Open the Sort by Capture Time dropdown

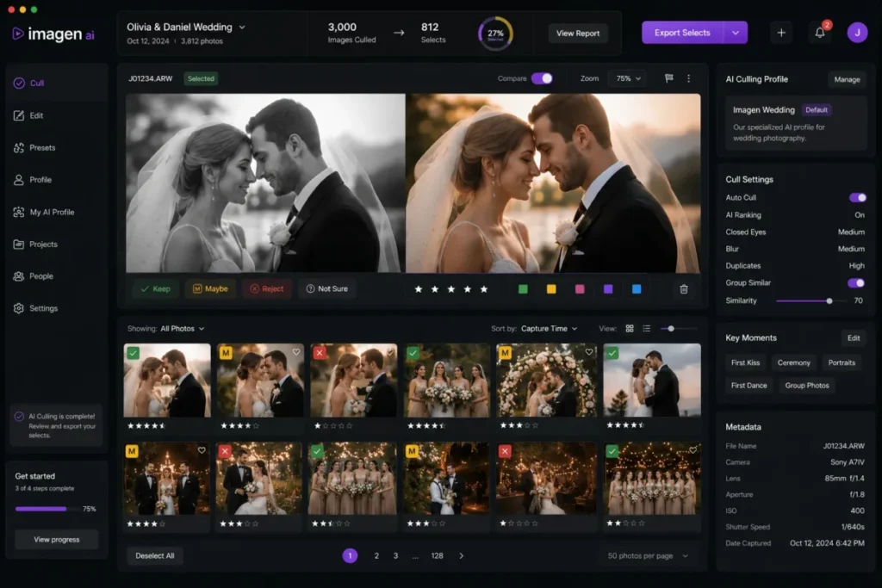(x=549, y=328)
